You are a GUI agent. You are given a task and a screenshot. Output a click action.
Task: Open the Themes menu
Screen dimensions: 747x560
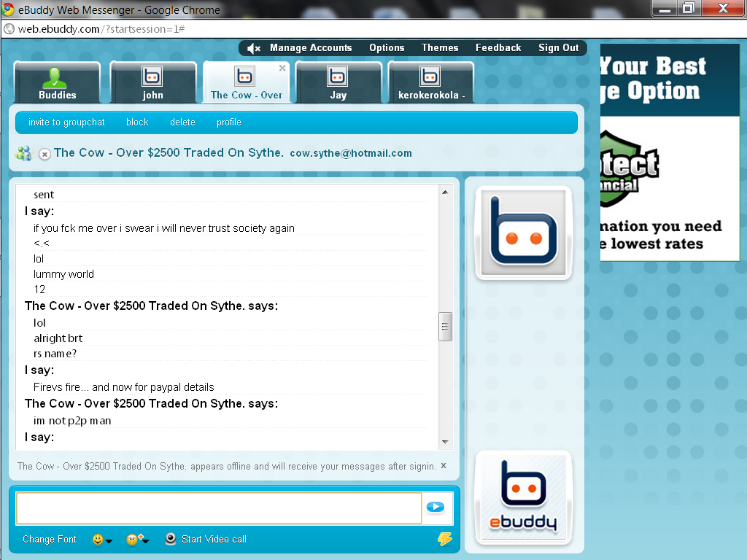point(440,47)
